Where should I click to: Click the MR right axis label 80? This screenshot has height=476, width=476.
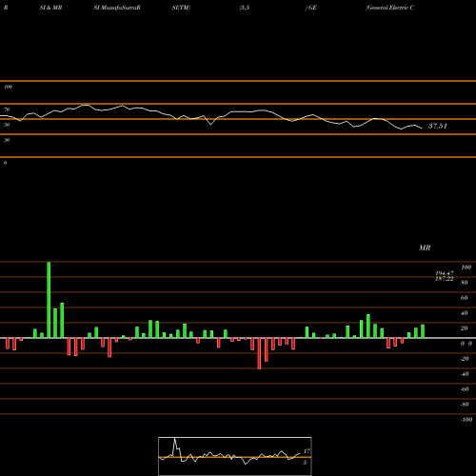(x=465, y=283)
